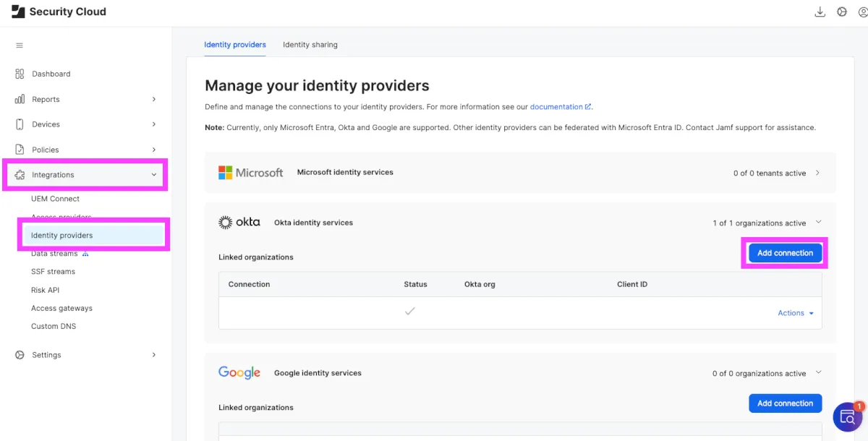Click the Policies document icon

click(x=20, y=150)
